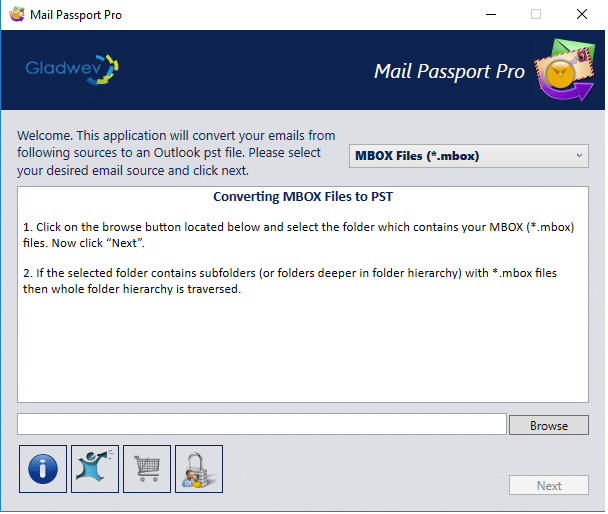
Task: Click the padlock activation icon
Action: pyautogui.click(x=199, y=471)
